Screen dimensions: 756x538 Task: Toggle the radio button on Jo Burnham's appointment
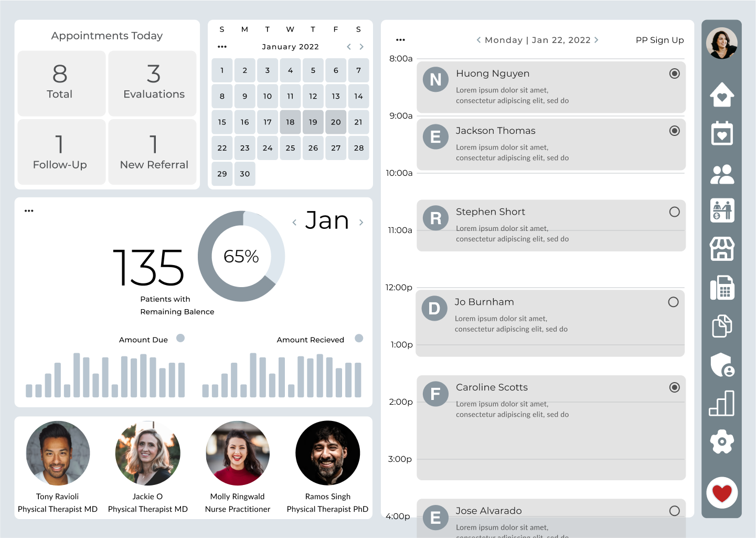(673, 302)
